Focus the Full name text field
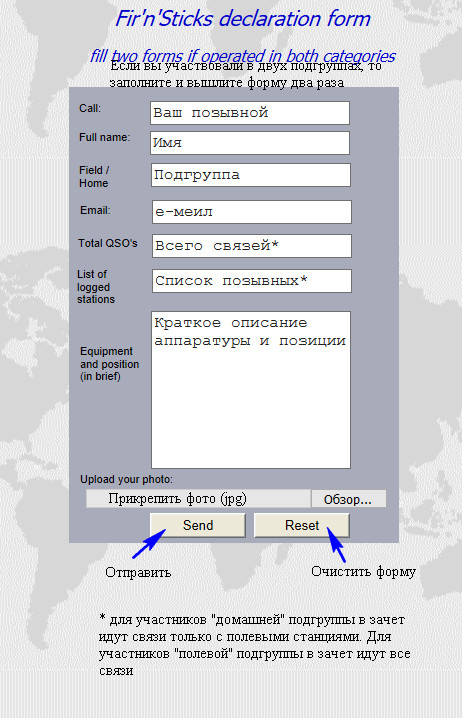 (x=250, y=143)
